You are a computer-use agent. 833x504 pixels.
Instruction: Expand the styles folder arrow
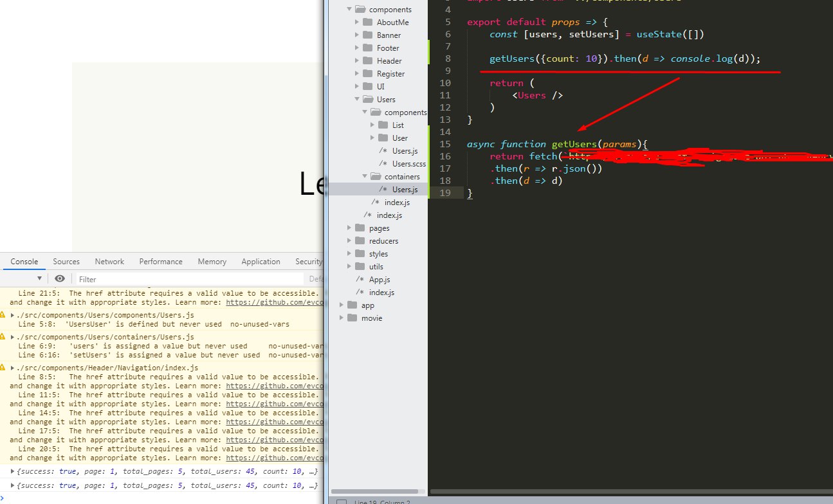(349, 253)
